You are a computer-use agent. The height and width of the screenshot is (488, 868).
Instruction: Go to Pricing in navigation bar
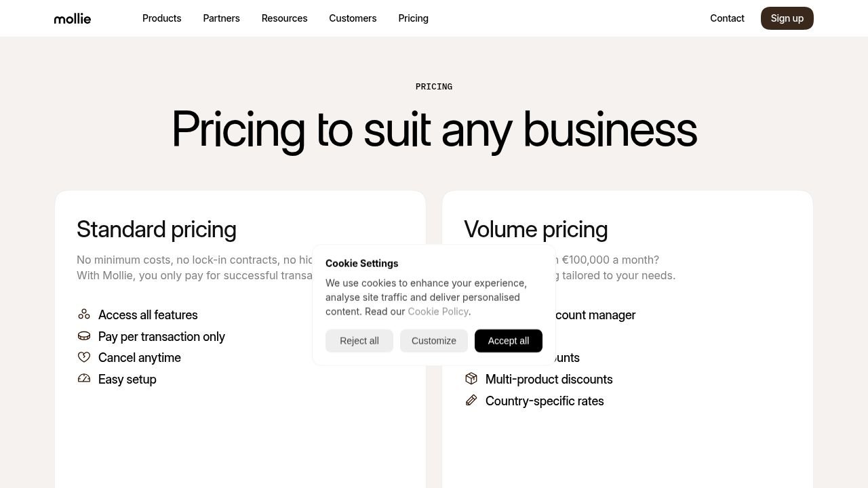(414, 18)
